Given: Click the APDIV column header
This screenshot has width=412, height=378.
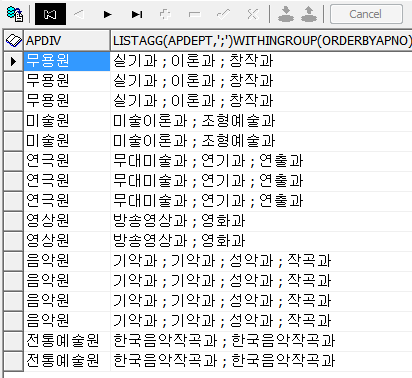Looking at the screenshot, I should 67,41.
